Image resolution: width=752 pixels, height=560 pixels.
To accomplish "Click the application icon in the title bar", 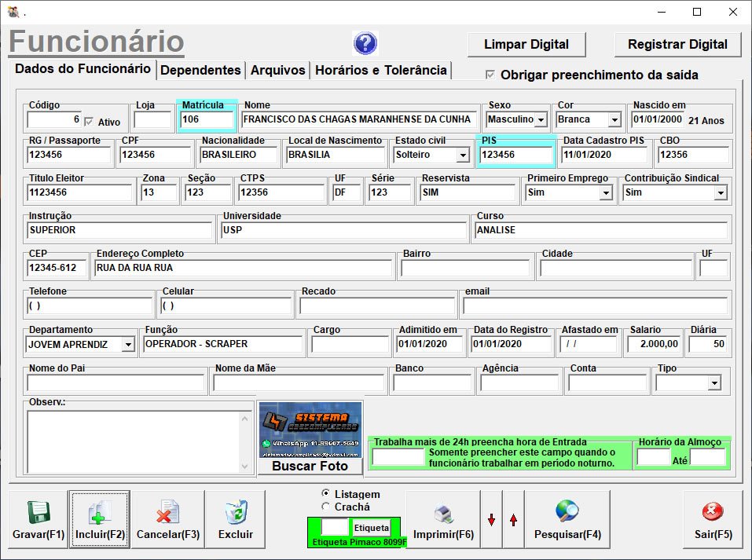I will pyautogui.click(x=13, y=12).
